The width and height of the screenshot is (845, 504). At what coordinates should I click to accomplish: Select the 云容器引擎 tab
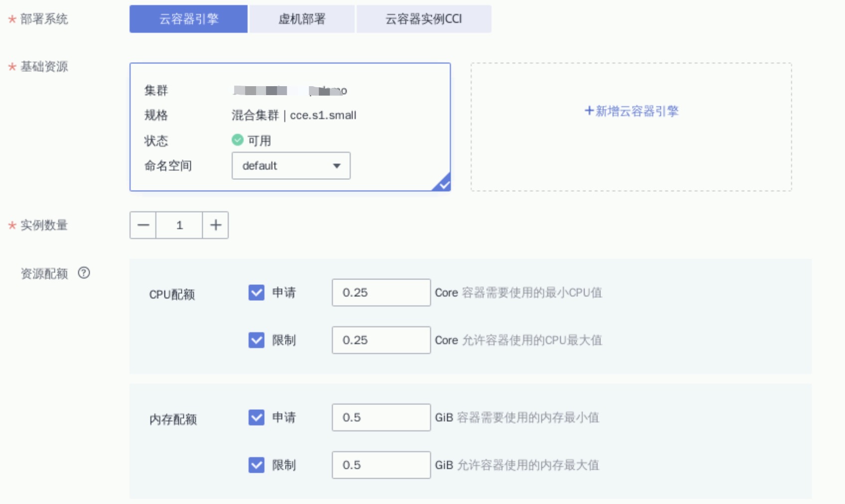188,19
